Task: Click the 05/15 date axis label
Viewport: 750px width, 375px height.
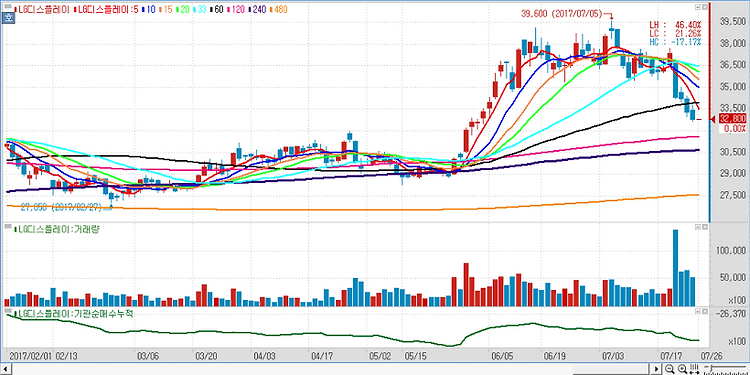Action: (x=416, y=356)
